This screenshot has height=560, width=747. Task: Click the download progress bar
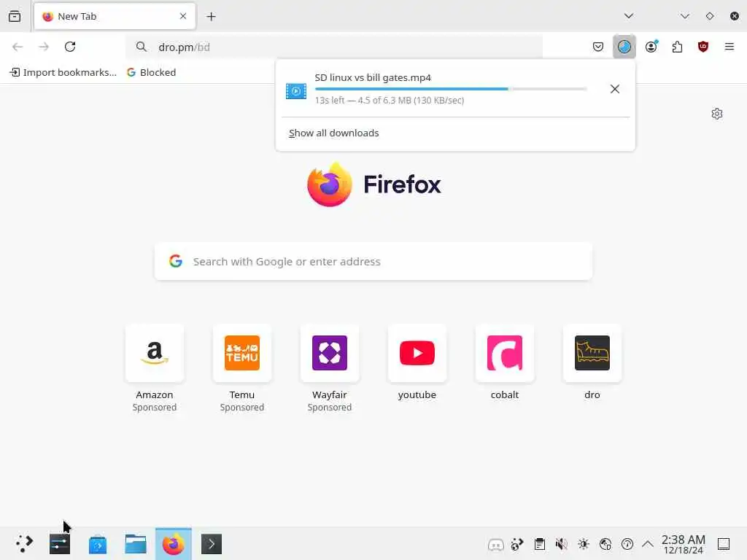[451, 89]
